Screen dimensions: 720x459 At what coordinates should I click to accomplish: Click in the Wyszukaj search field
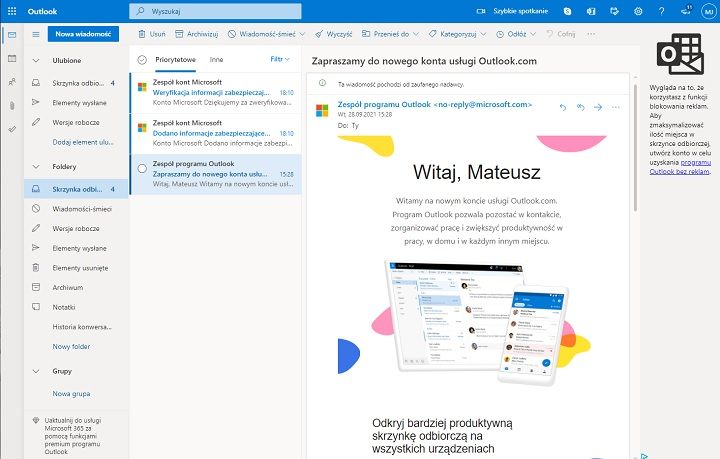point(300,11)
